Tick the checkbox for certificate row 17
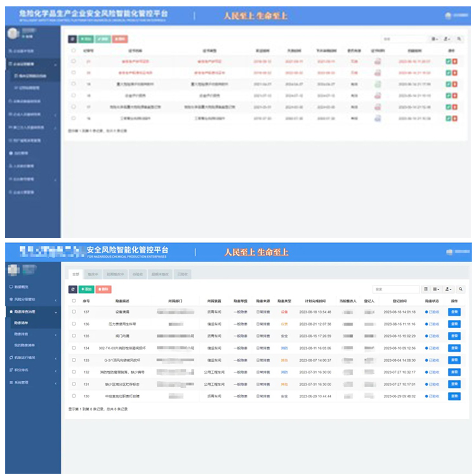 tap(74, 107)
